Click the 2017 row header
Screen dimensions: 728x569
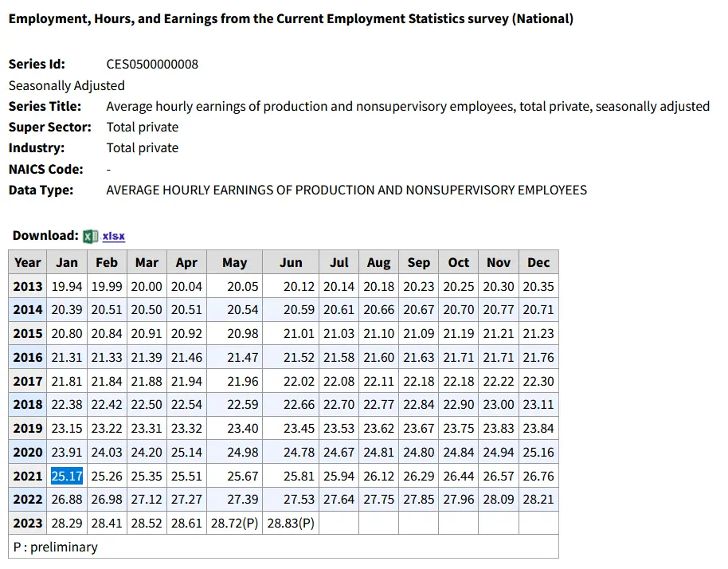[28, 381]
